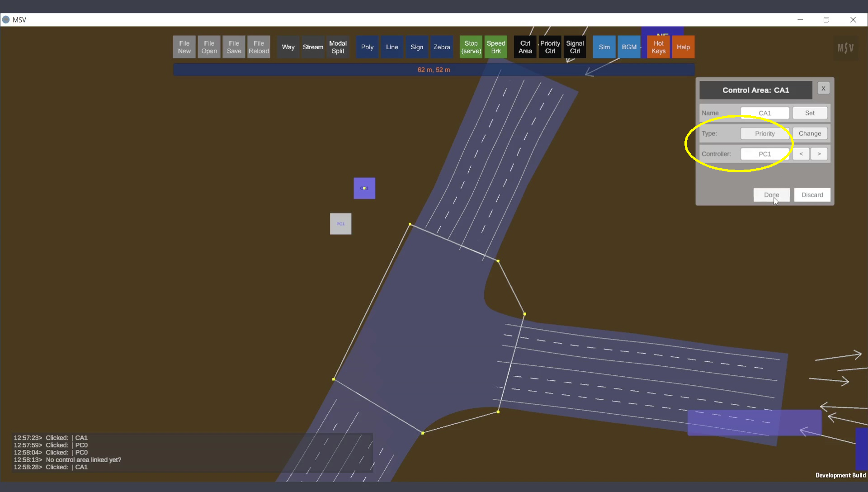
Task: Click the File Save button
Action: pyautogui.click(x=234, y=47)
